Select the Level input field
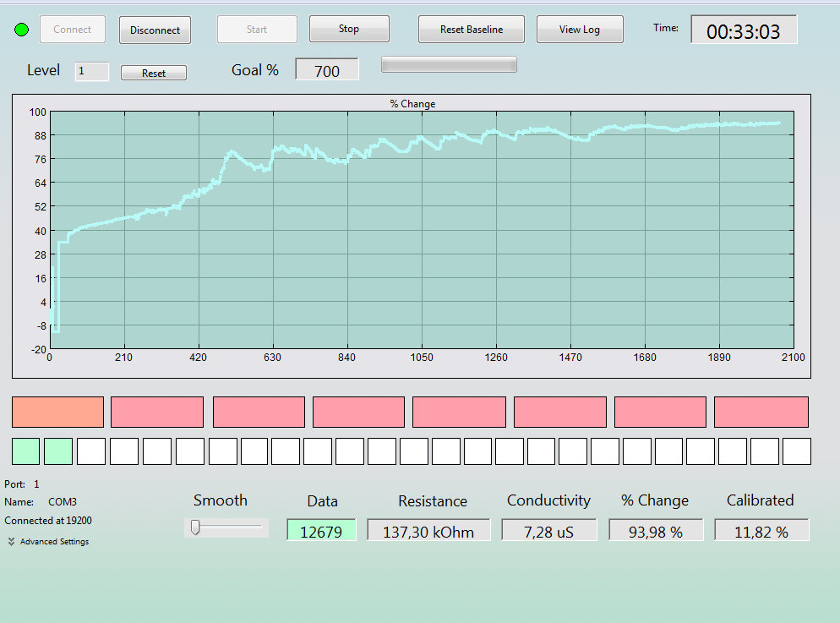The height and width of the screenshot is (623, 840). tap(91, 71)
